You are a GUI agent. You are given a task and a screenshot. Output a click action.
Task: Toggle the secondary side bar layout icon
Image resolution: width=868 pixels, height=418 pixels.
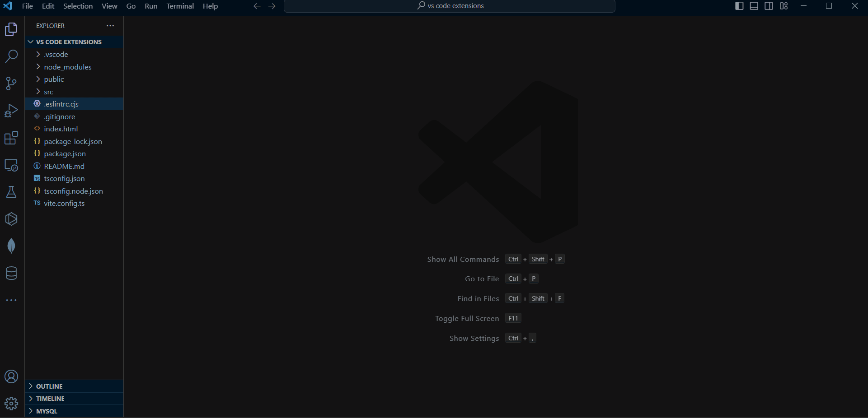click(x=769, y=6)
